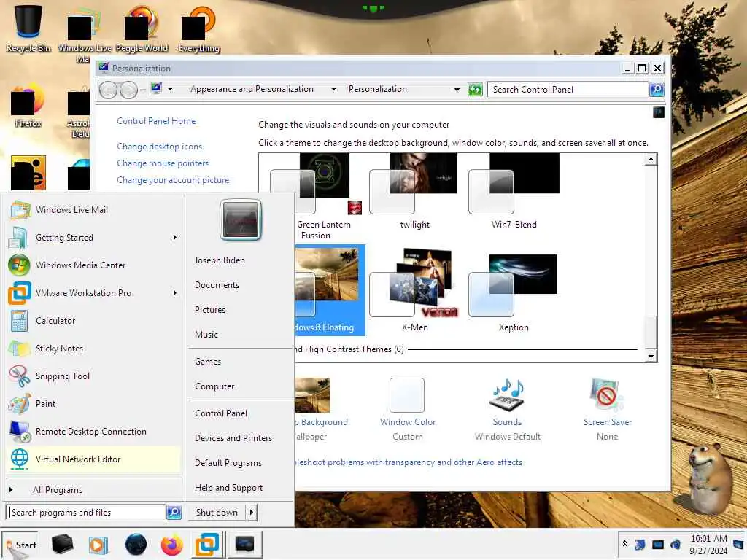747x560 pixels.
Task: Click Change mouse pointers link
Action: tap(163, 163)
